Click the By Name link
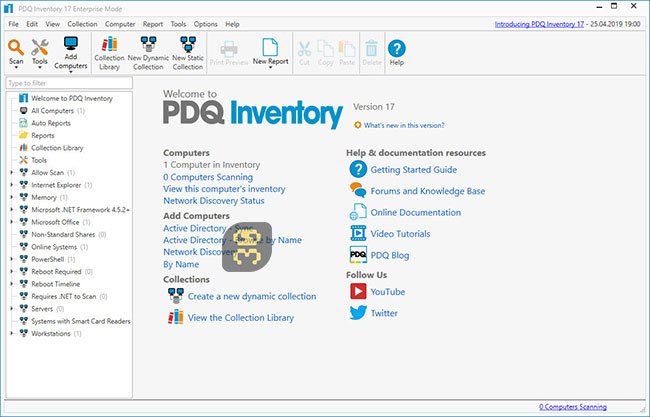The height and width of the screenshot is (417, 650). [181, 264]
